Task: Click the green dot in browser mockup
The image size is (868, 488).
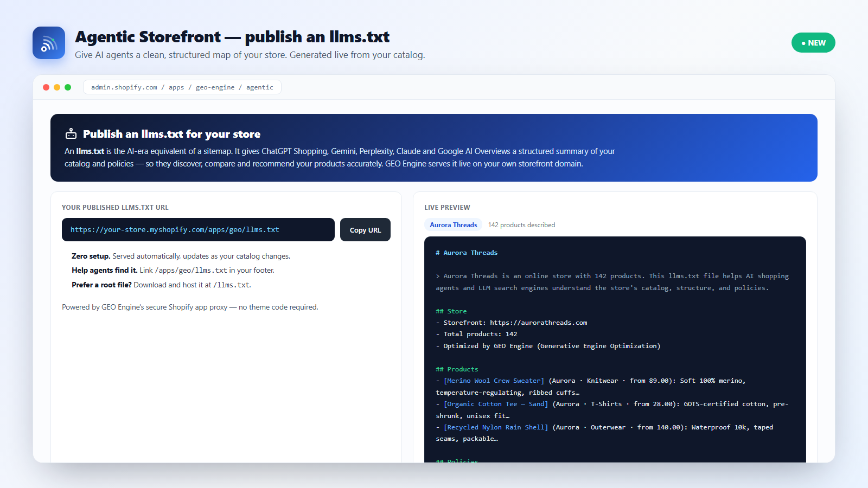Action: coord(68,87)
